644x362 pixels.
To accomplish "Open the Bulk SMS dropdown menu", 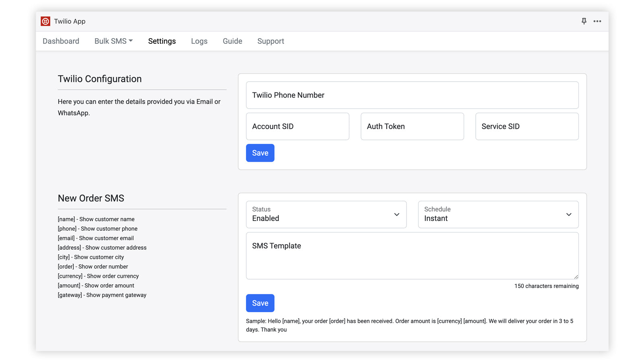I will (113, 41).
